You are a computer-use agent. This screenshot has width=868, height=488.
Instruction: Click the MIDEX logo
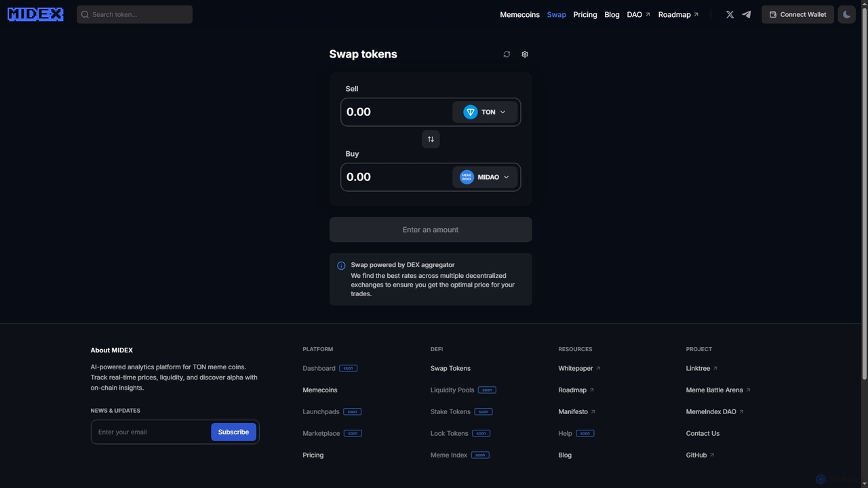coord(35,14)
